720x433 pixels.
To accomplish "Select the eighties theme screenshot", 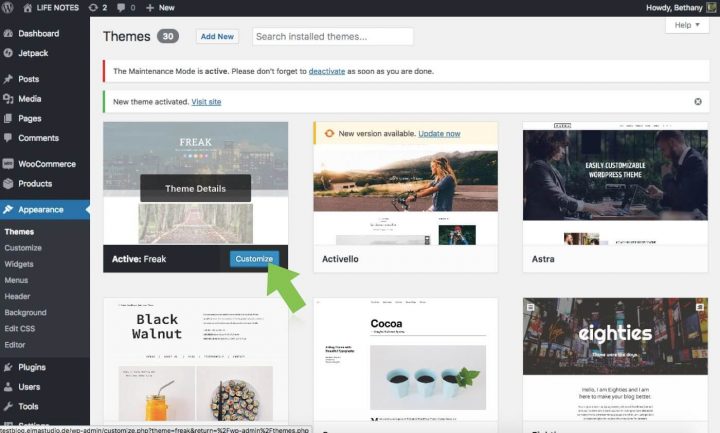I will [x=615, y=360].
